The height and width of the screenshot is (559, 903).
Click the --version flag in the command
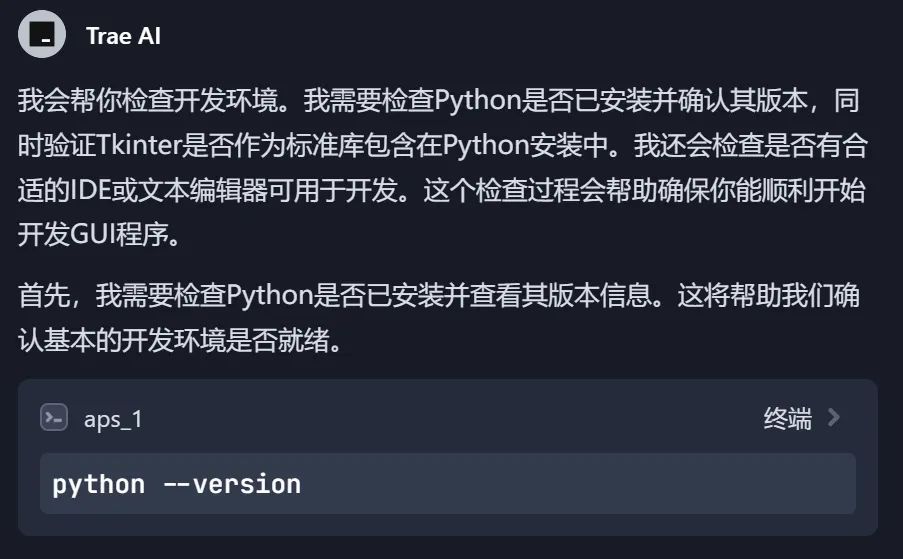pos(232,485)
